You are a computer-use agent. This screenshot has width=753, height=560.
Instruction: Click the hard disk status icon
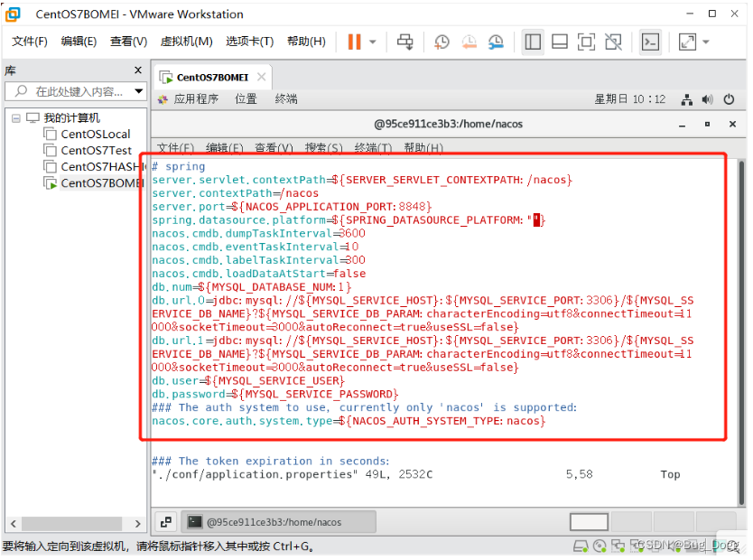point(581,546)
